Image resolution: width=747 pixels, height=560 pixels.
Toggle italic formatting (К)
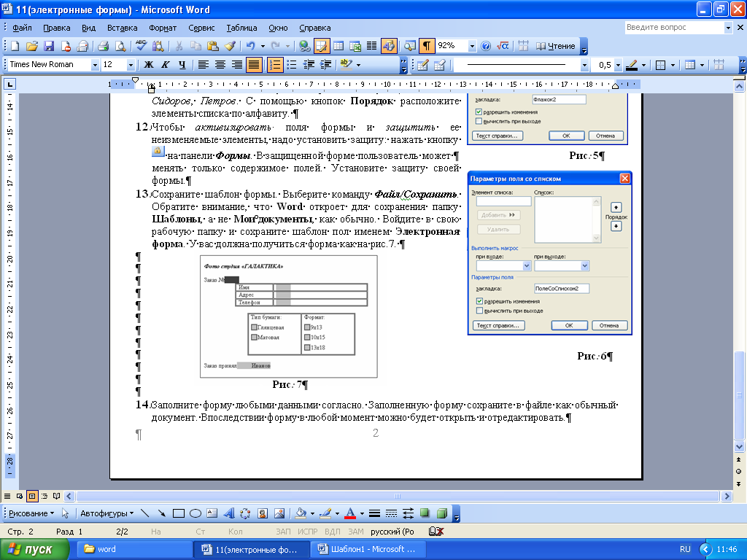(x=166, y=65)
